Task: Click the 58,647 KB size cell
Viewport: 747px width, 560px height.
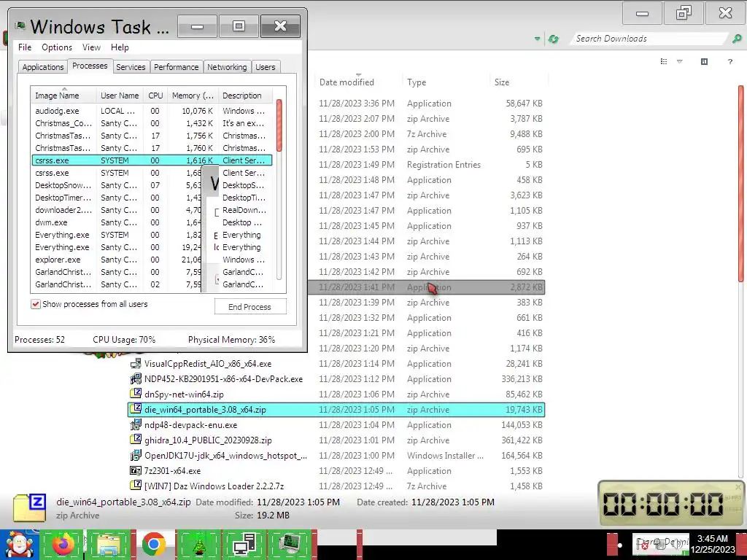Action: click(524, 104)
